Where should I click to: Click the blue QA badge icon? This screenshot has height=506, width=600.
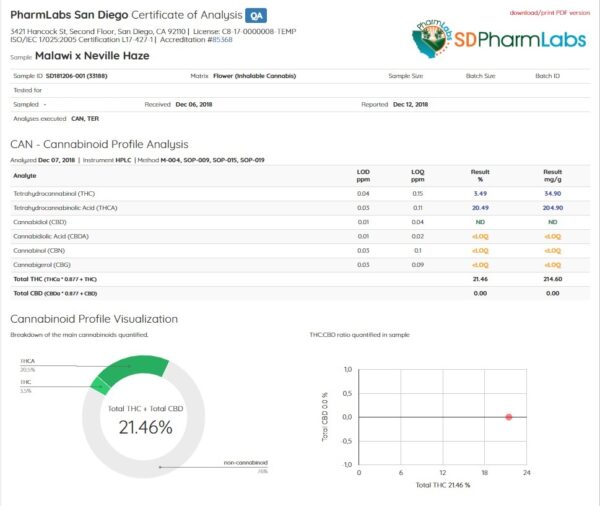click(256, 16)
